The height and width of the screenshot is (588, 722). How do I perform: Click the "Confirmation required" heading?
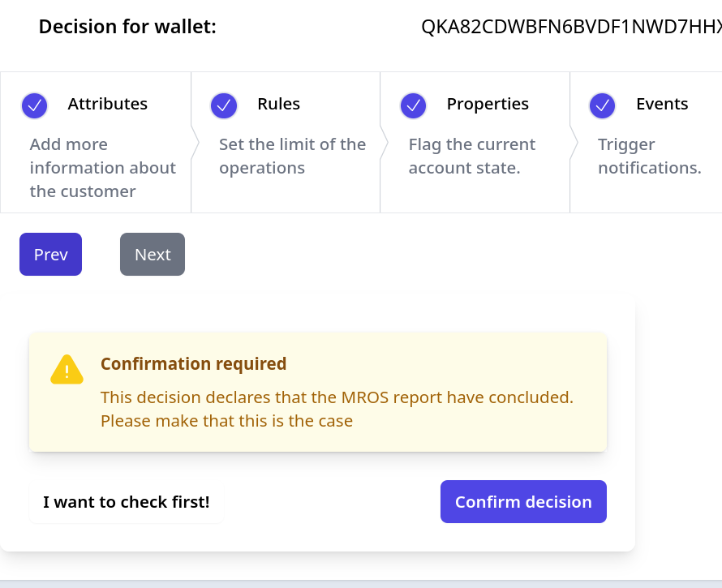(193, 364)
